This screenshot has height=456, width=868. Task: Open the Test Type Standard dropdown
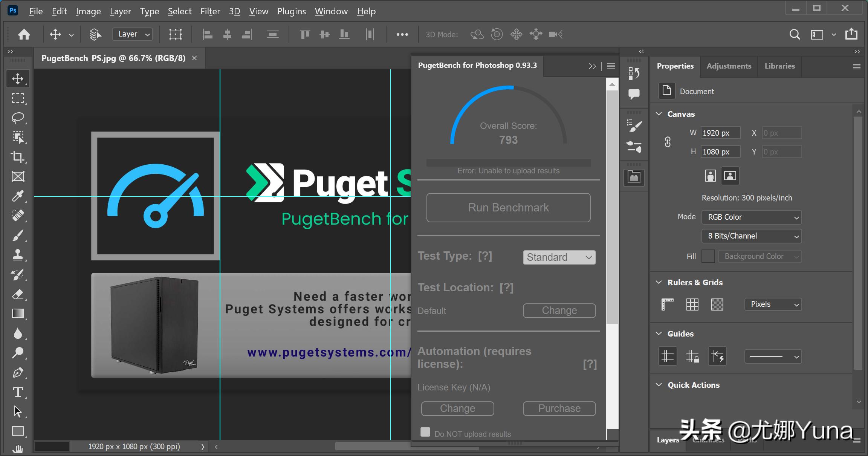(x=559, y=257)
